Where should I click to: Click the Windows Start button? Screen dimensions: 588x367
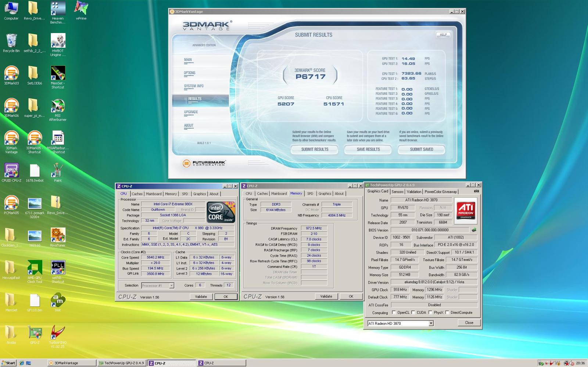coord(8,363)
